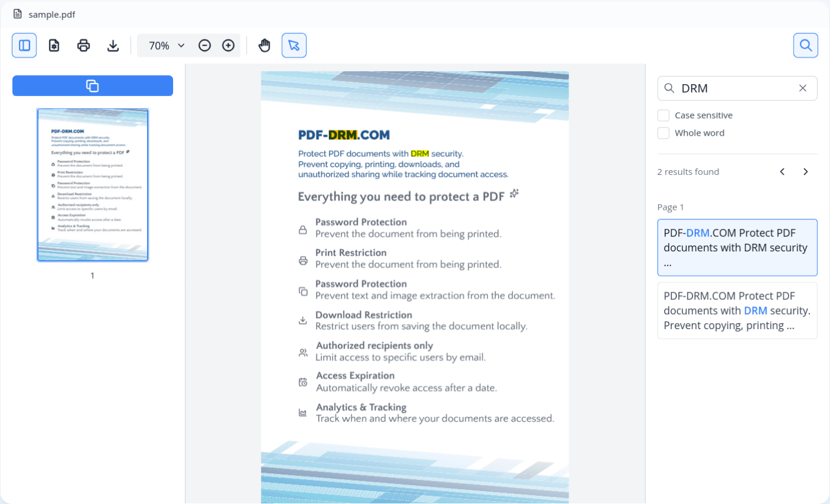Click the document icon beside sample.pdf

pos(18,14)
